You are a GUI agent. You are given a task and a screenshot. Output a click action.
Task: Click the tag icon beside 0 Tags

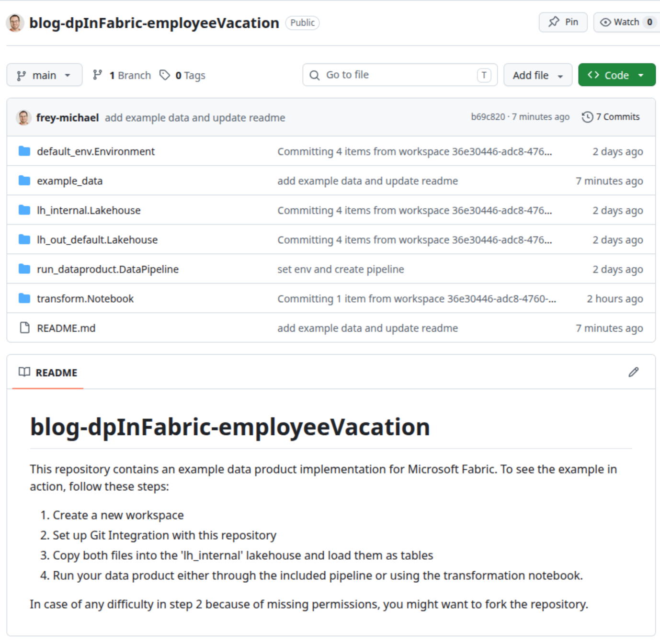(x=165, y=75)
